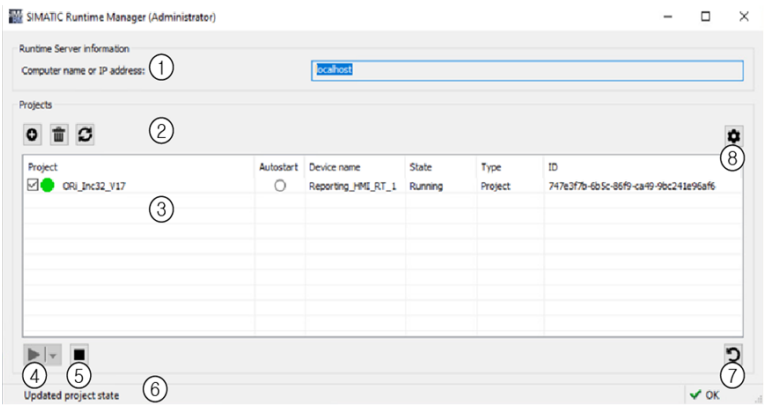Select the ORi_Inc32_V17 project name
Viewport: 769px width, 409px height.
coord(94,186)
